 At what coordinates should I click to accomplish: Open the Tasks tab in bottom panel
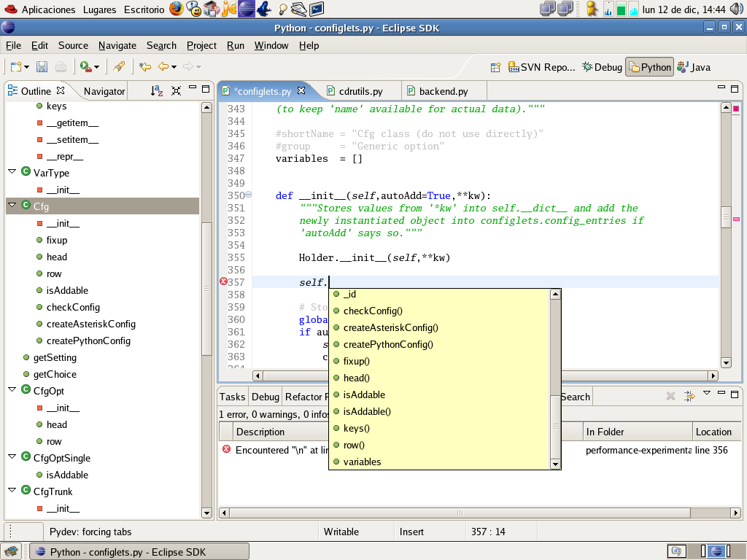click(x=232, y=397)
